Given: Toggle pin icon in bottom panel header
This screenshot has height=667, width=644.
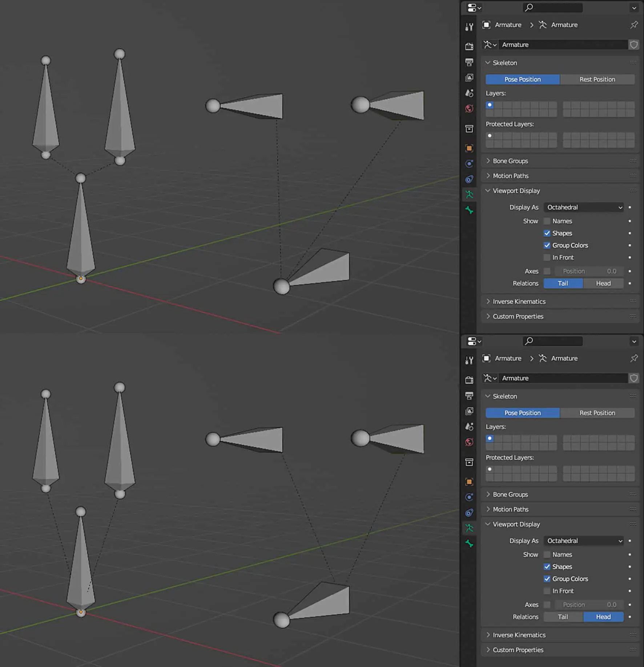Looking at the screenshot, I should pyautogui.click(x=634, y=358).
